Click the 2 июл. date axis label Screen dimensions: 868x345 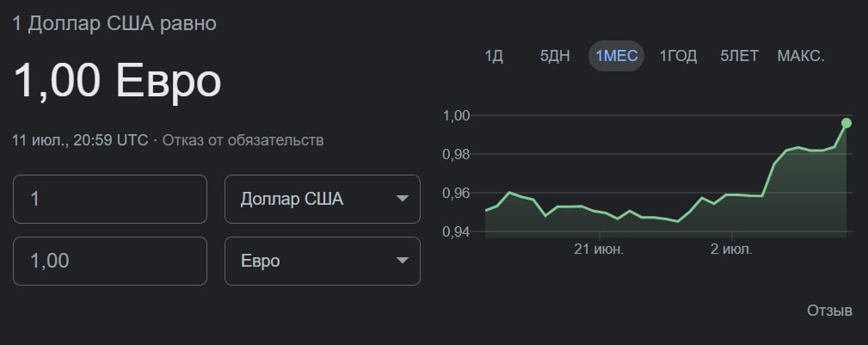(731, 250)
